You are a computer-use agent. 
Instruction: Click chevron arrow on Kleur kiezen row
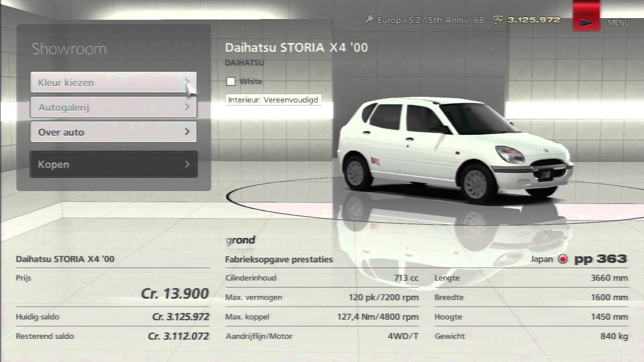[187, 82]
